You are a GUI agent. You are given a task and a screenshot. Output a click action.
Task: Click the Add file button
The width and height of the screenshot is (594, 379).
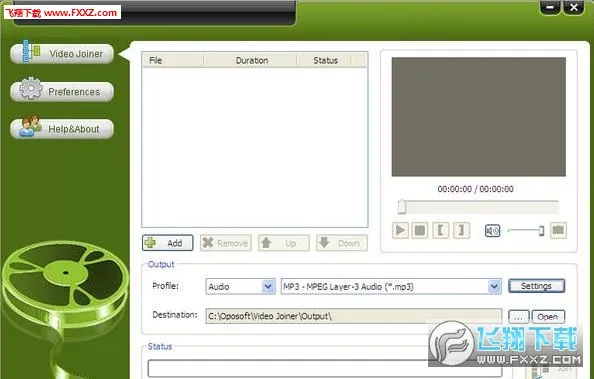coord(167,243)
